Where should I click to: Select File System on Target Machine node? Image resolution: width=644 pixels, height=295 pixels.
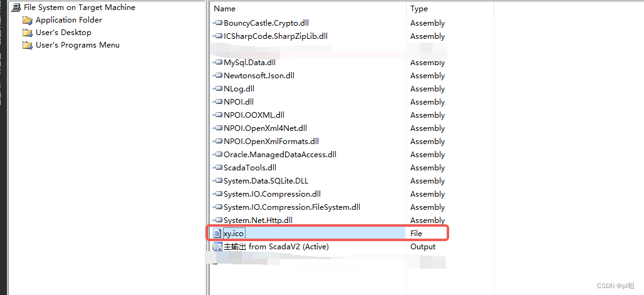[x=80, y=8]
